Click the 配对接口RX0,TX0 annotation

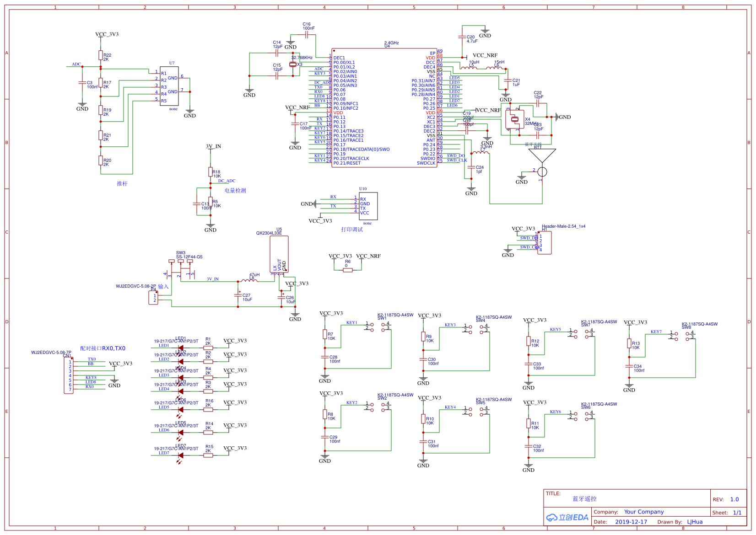pyautogui.click(x=103, y=348)
